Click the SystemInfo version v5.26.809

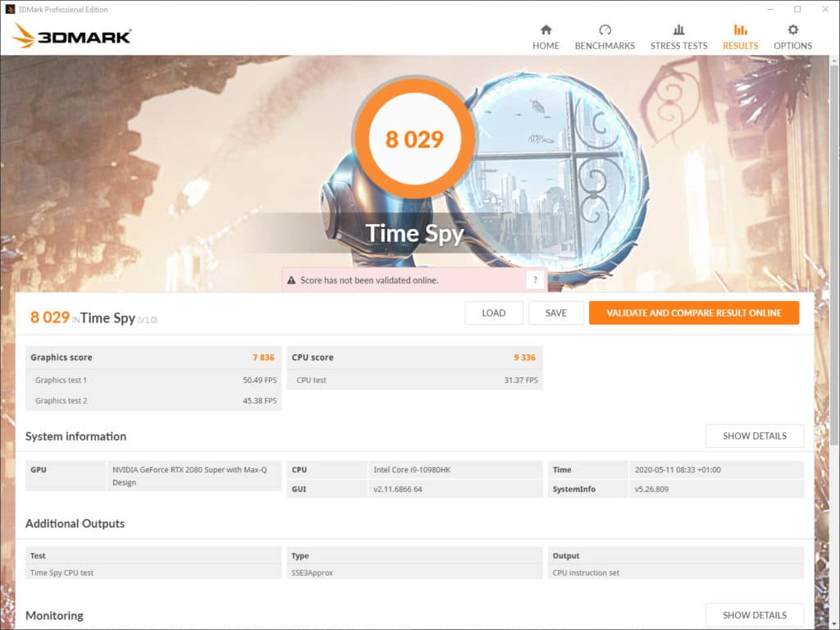tap(651, 489)
